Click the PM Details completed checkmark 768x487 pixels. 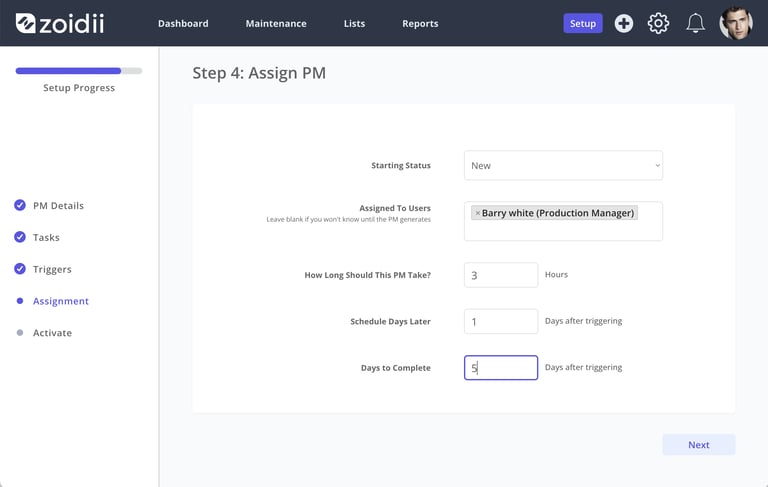point(20,205)
